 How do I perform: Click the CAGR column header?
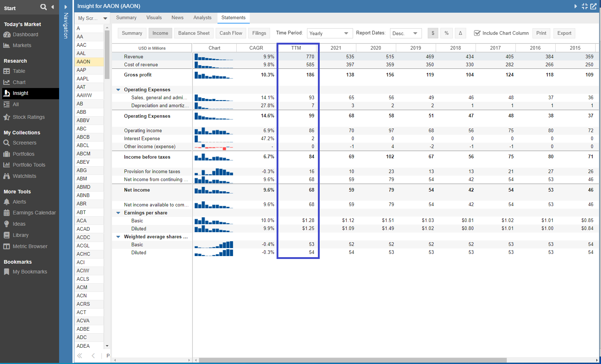coord(256,48)
